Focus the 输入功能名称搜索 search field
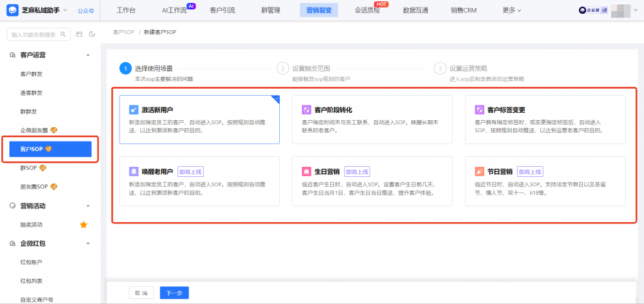The height and width of the screenshot is (304, 644). point(38,34)
